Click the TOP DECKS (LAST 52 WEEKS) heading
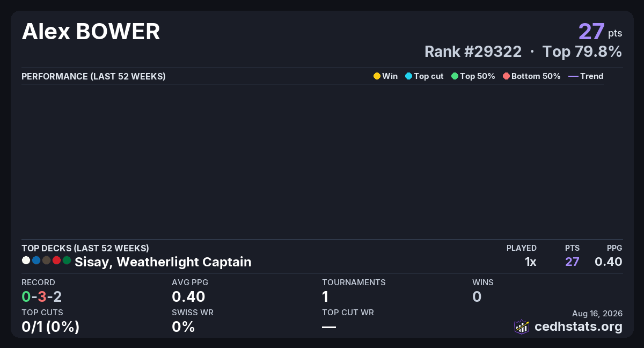Screen dimensions: 644x348 tap(85, 248)
